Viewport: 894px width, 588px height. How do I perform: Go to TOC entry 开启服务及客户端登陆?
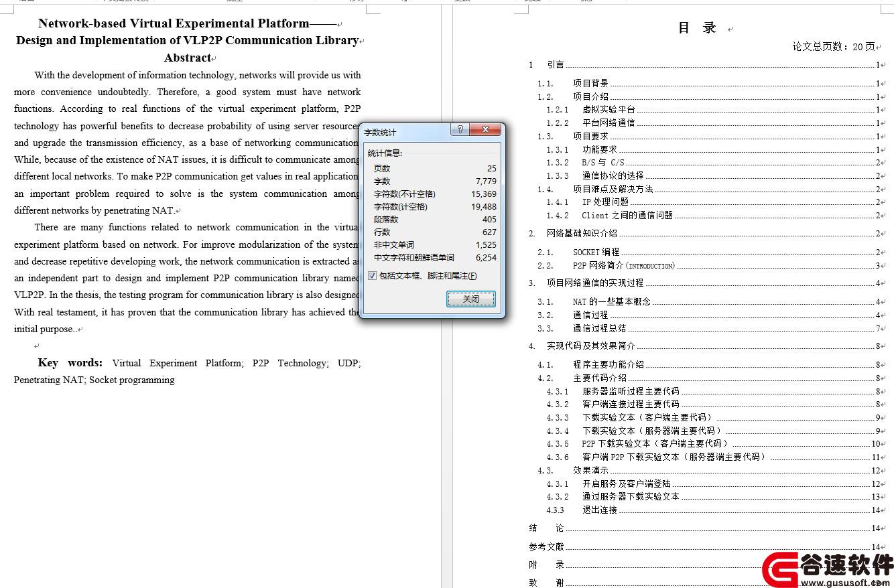[713, 484]
